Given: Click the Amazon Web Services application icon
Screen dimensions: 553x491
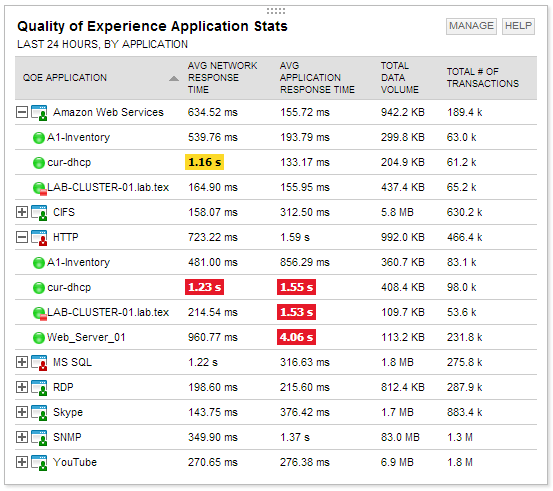Looking at the screenshot, I should coord(39,113).
